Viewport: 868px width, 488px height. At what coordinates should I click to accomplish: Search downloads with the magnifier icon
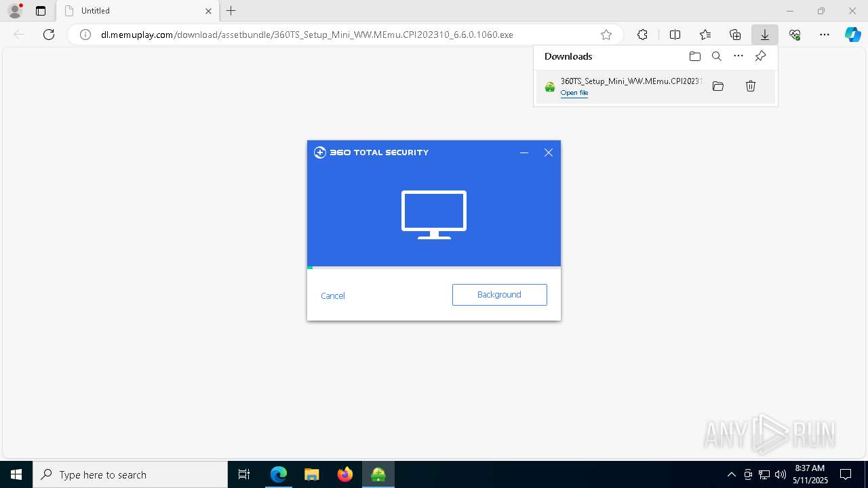point(717,56)
